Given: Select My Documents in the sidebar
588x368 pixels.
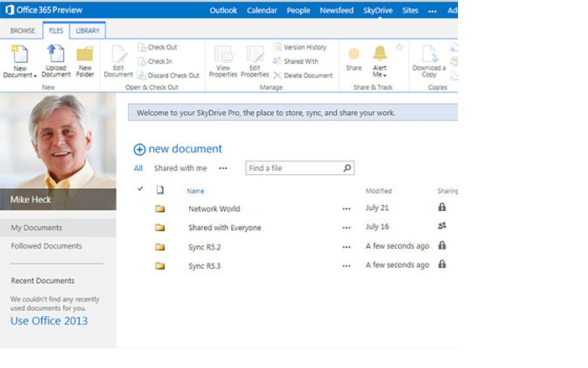Looking at the screenshot, I should pos(58,228).
